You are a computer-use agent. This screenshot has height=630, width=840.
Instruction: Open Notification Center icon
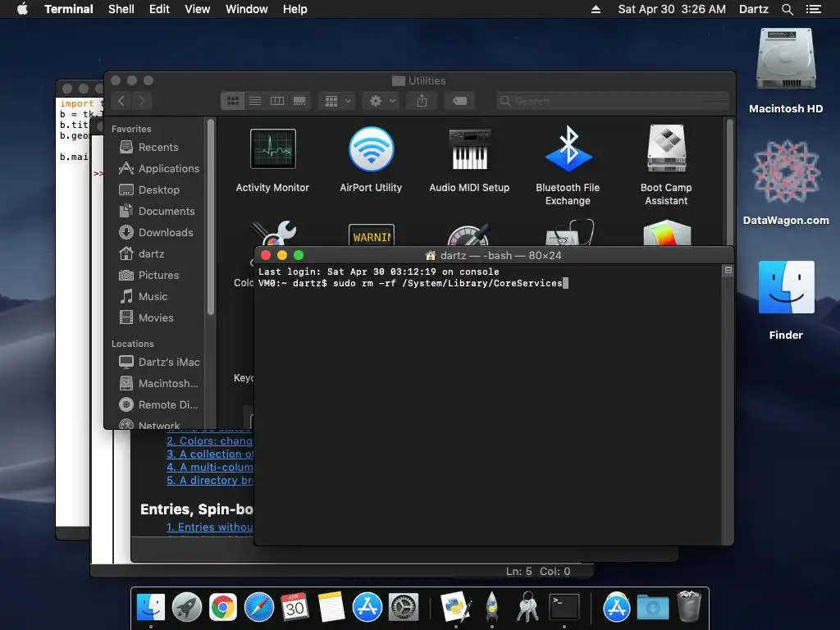click(814, 9)
